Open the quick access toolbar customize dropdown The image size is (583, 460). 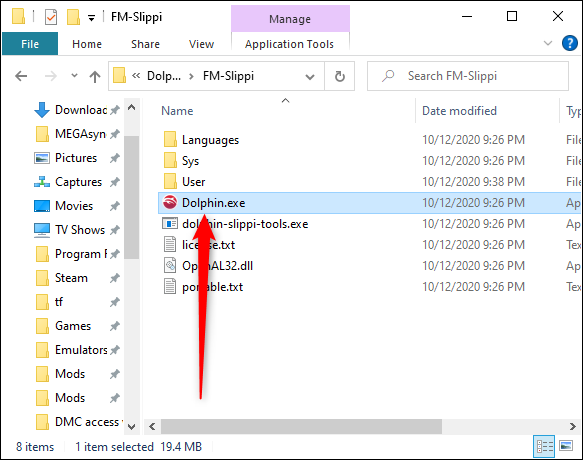pos(91,17)
